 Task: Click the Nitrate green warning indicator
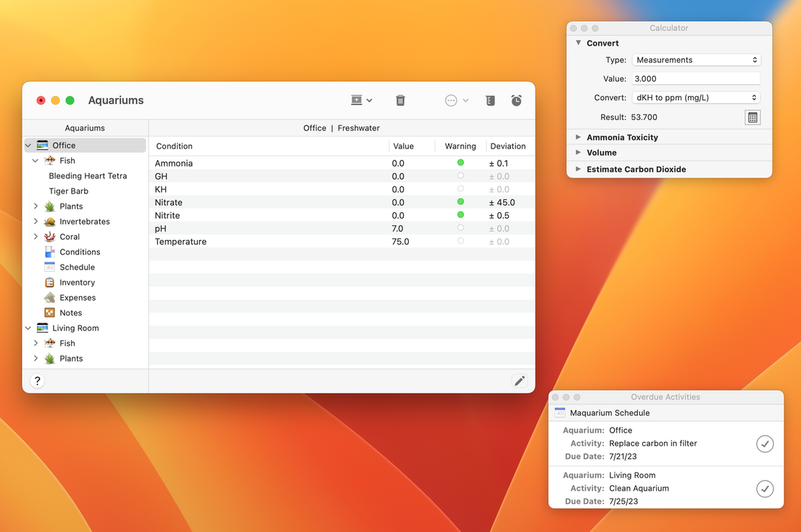(x=460, y=202)
